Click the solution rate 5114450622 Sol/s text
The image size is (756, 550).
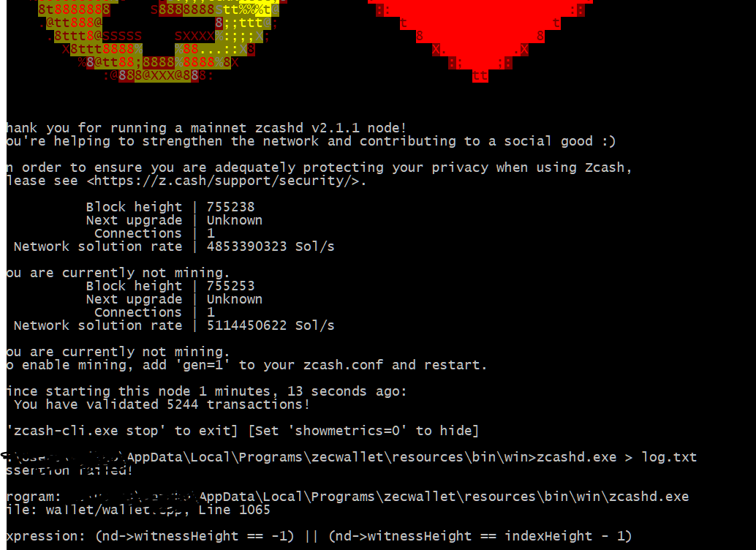coord(271,325)
